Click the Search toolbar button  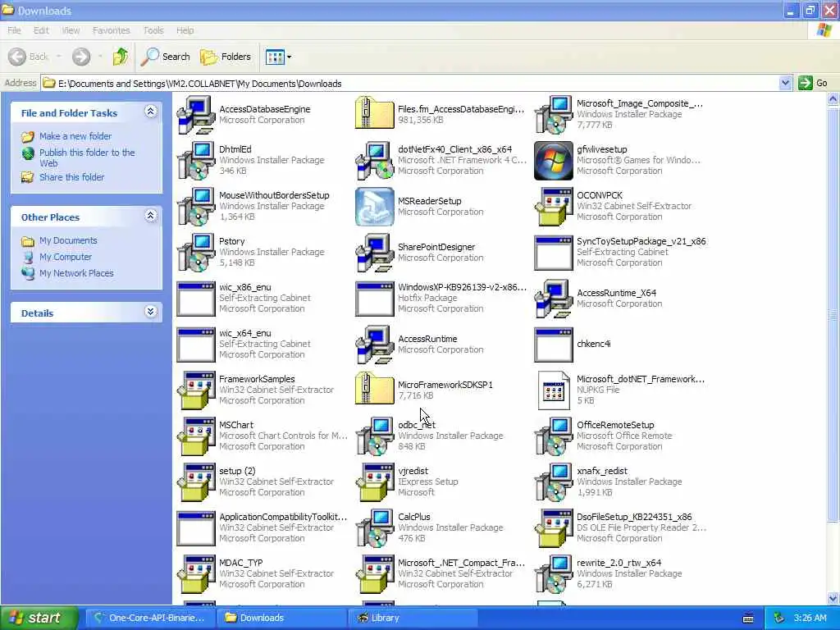coord(166,57)
